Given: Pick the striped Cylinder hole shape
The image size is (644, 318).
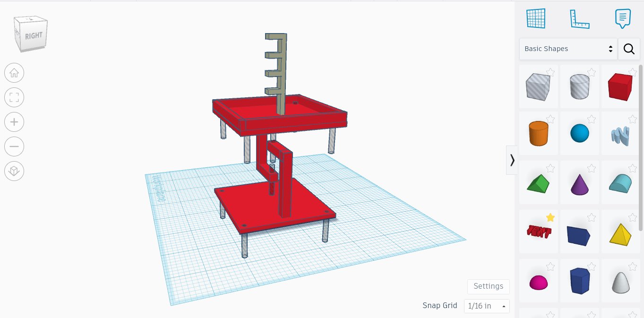Looking at the screenshot, I should [579, 86].
